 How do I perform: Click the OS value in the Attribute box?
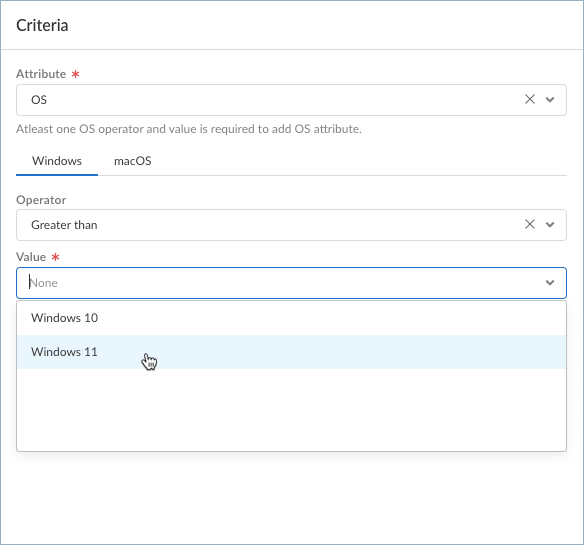39,100
